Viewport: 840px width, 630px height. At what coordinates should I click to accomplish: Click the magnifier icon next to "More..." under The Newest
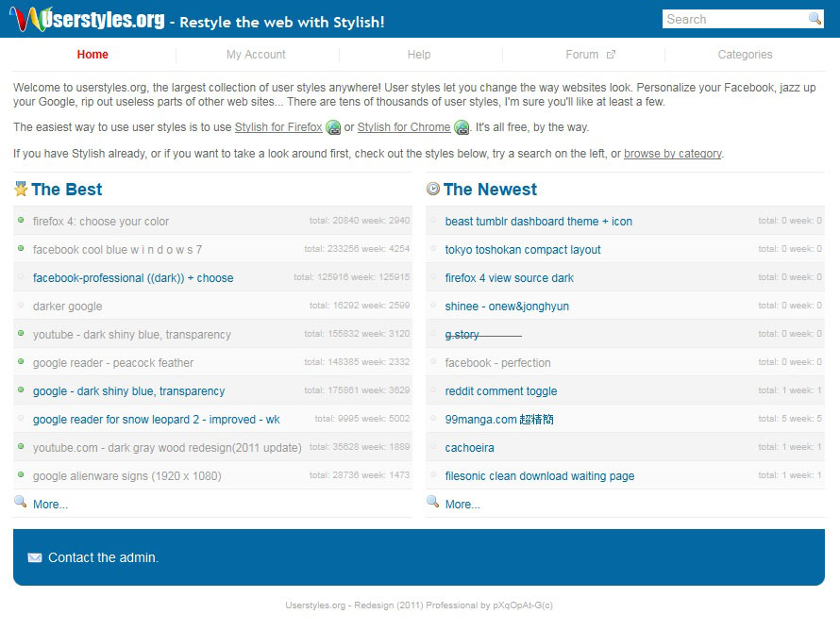pyautogui.click(x=434, y=504)
